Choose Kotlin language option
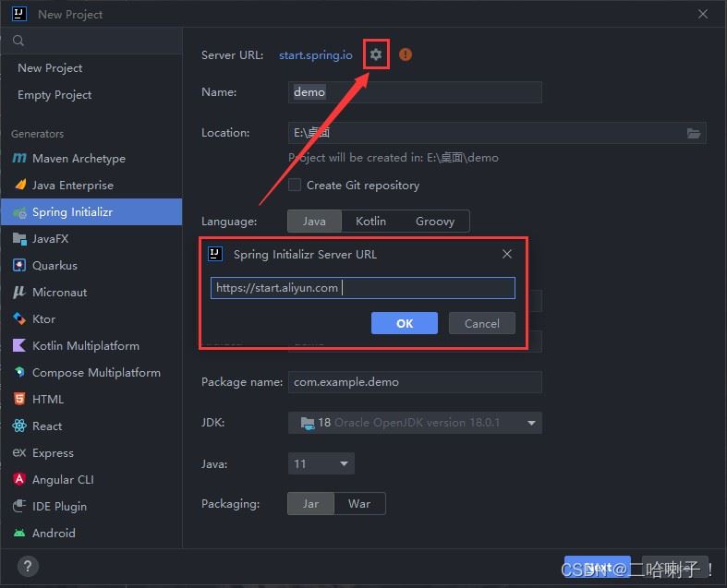Viewport: 727px width, 588px height. (x=370, y=222)
